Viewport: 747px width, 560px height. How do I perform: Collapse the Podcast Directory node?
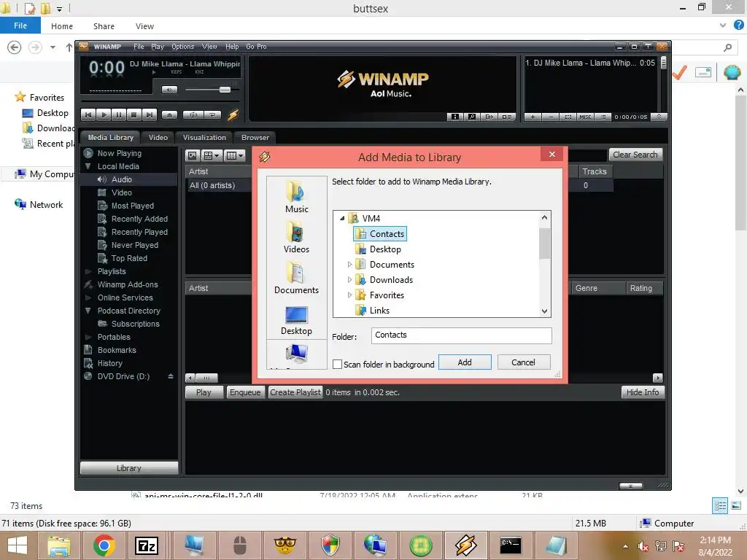tap(88, 311)
